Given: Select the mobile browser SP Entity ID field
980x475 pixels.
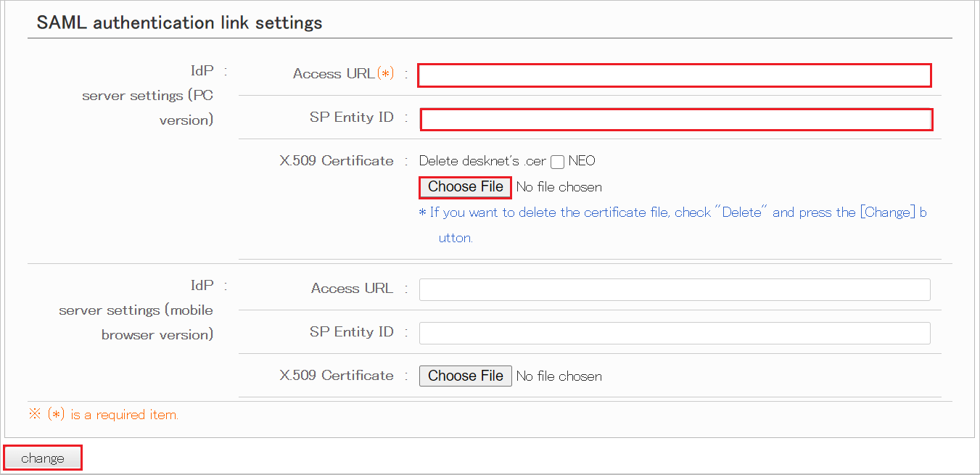Looking at the screenshot, I should [674, 333].
